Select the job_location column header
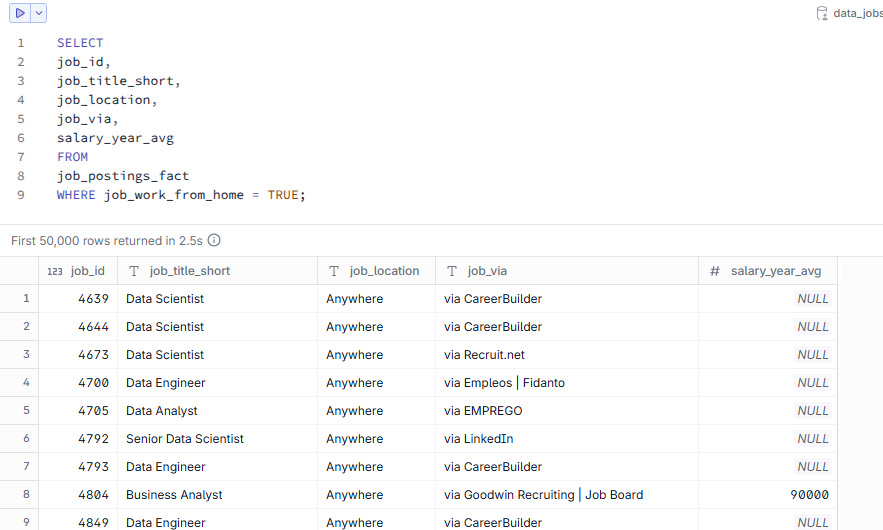This screenshot has height=530, width=883. pyautogui.click(x=376, y=271)
